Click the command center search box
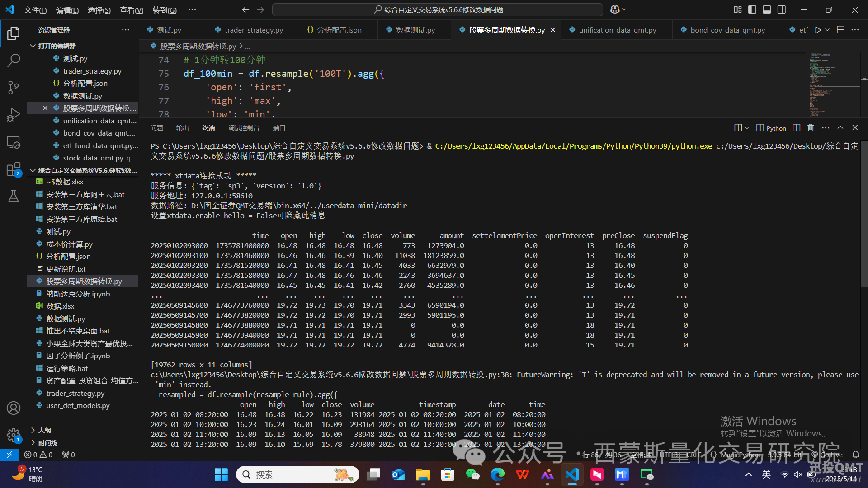 [438, 9]
